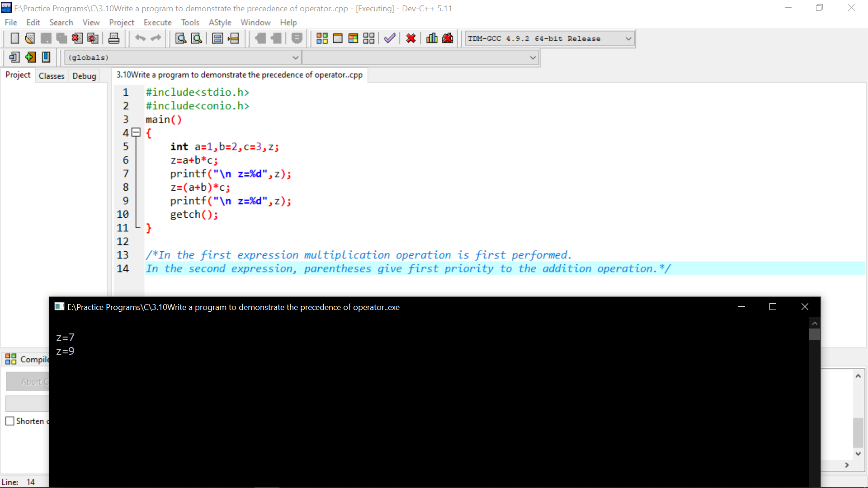Click the Close file toolbar icon

77,38
